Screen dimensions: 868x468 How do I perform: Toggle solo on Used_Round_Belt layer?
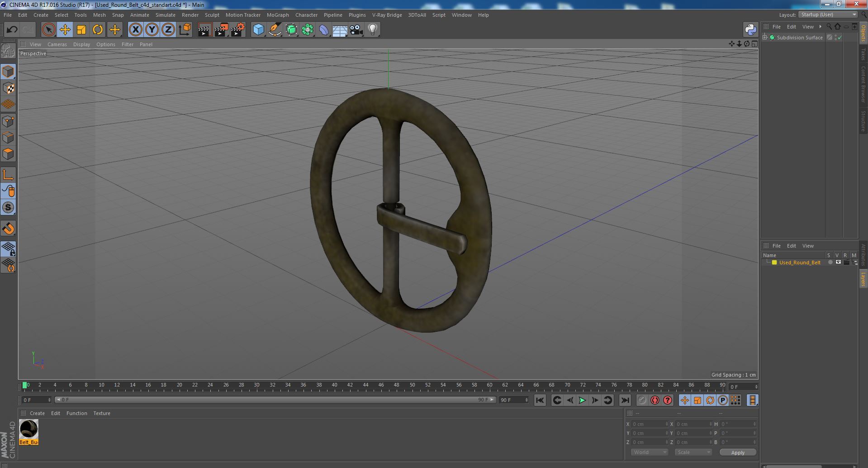click(830, 263)
